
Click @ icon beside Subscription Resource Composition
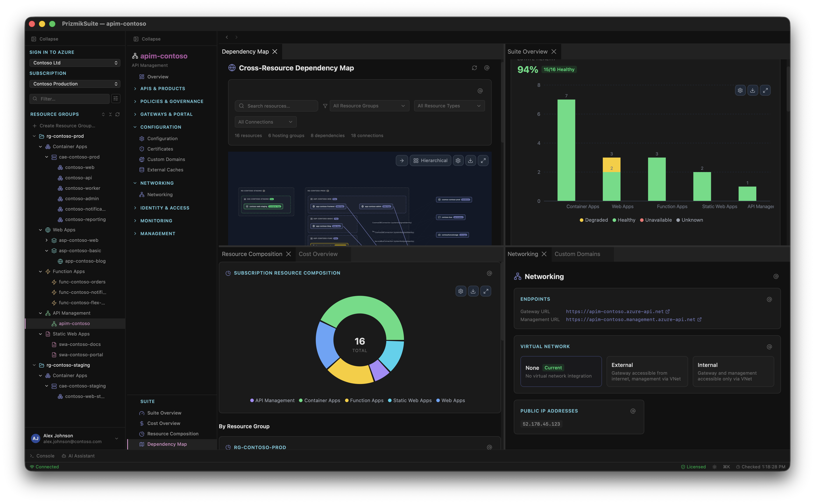tap(489, 273)
